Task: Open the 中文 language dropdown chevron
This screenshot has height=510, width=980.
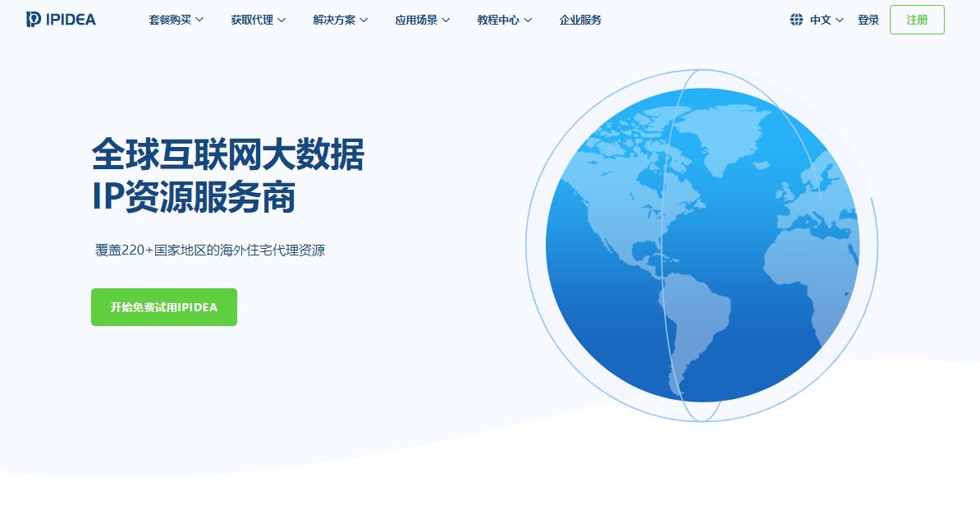Action: (840, 20)
